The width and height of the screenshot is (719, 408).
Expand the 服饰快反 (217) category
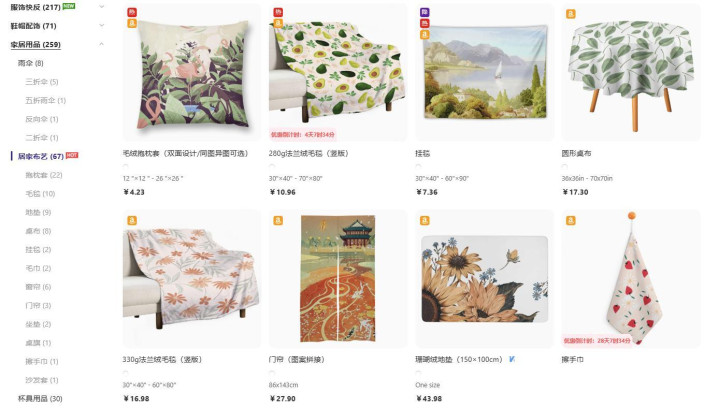pyautogui.click(x=101, y=7)
